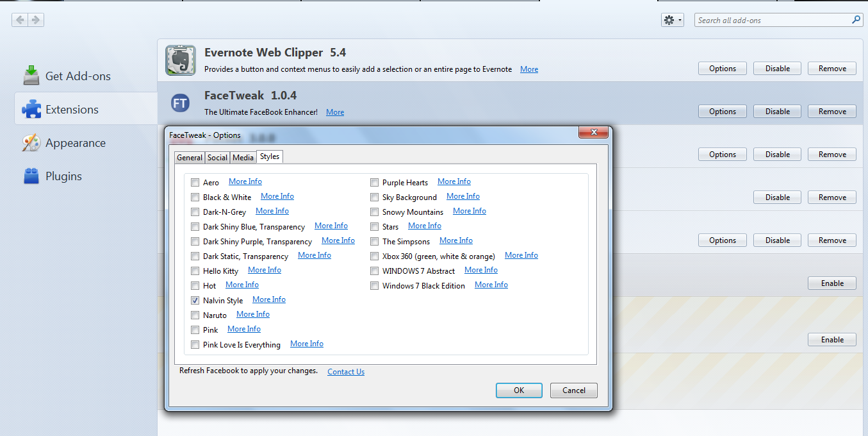Tick the Snowy Mountains checkbox

[374, 212]
